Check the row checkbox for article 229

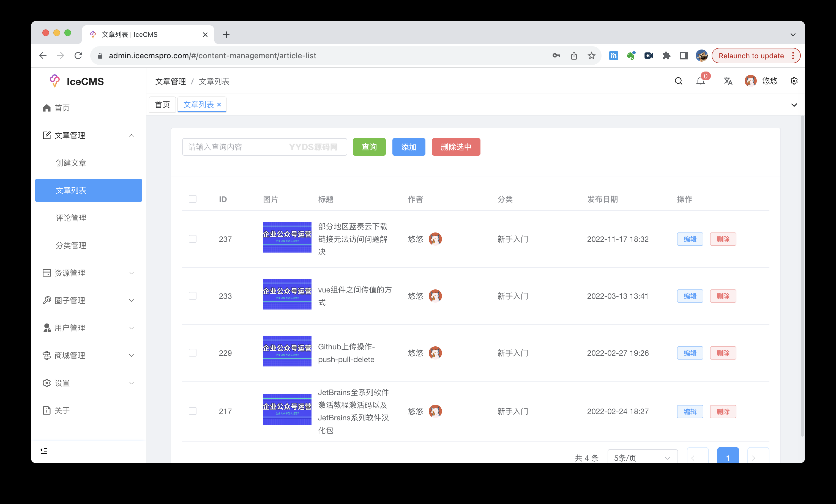pos(192,353)
